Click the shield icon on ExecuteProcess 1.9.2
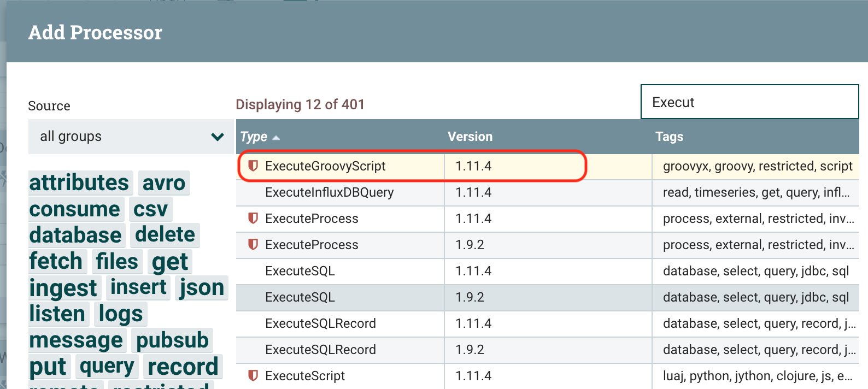This screenshot has height=389, width=868. pos(253,245)
